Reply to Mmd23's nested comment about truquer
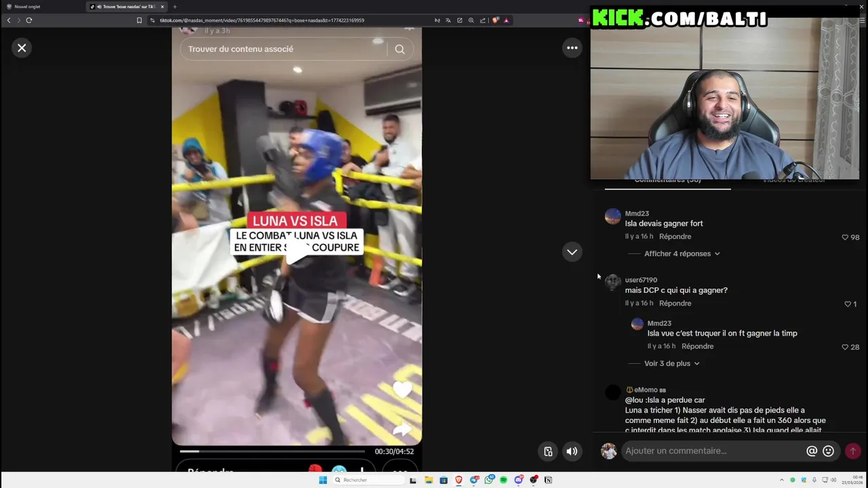The height and width of the screenshot is (488, 868). [x=697, y=346]
